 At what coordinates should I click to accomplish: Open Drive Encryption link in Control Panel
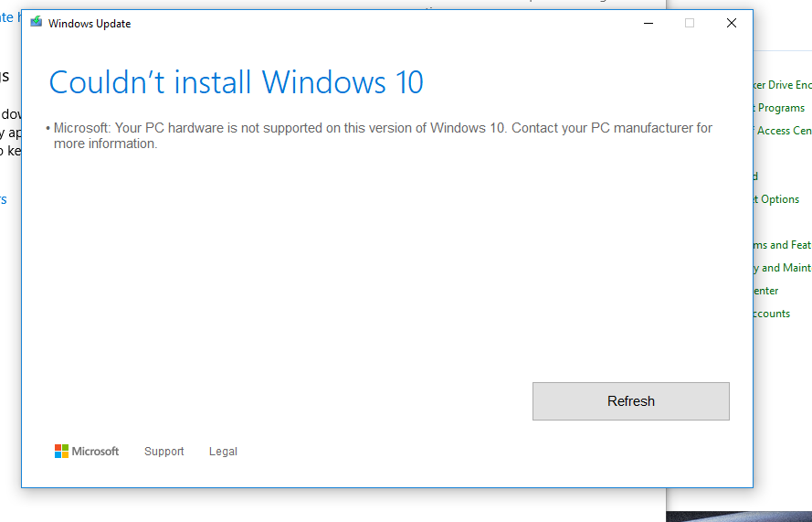click(783, 85)
